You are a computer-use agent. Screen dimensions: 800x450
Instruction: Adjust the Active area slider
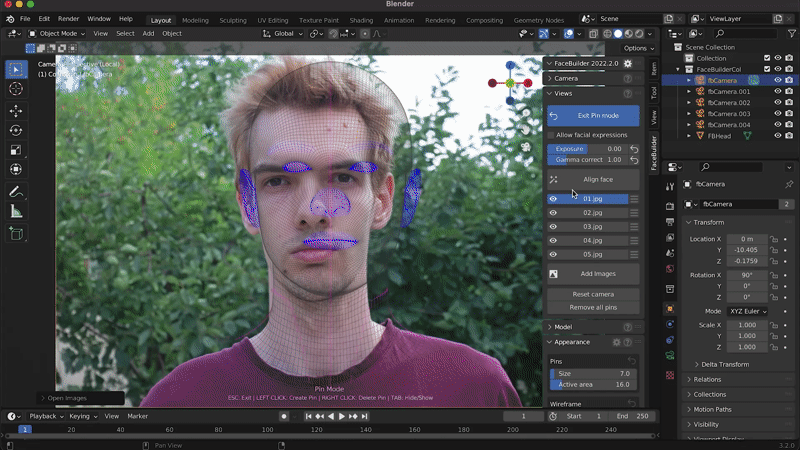[x=593, y=385]
